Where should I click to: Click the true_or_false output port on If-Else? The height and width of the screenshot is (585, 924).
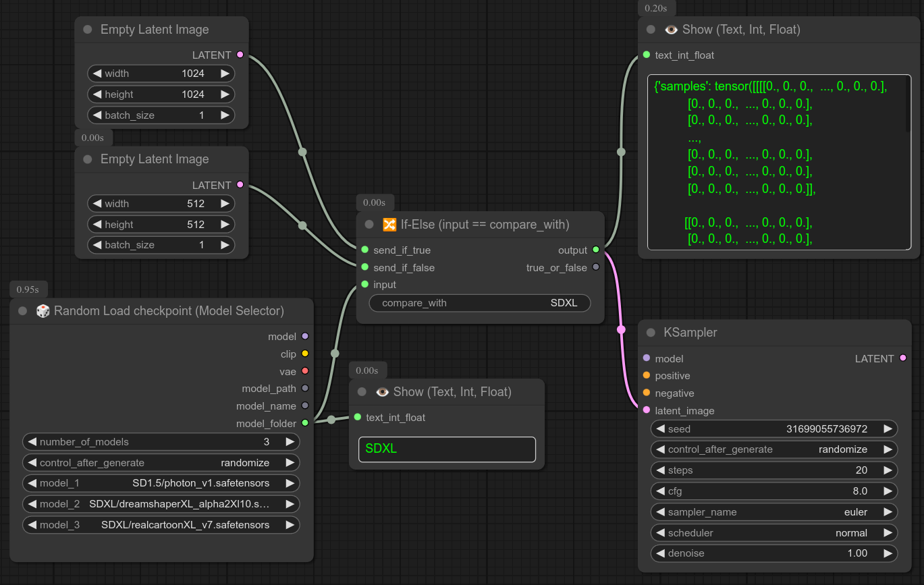coord(595,267)
